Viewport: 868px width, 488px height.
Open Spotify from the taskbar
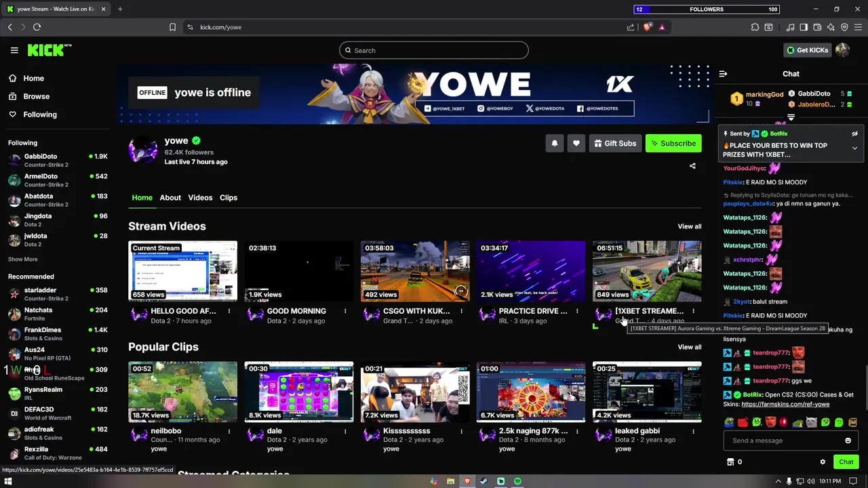pyautogui.click(x=517, y=481)
